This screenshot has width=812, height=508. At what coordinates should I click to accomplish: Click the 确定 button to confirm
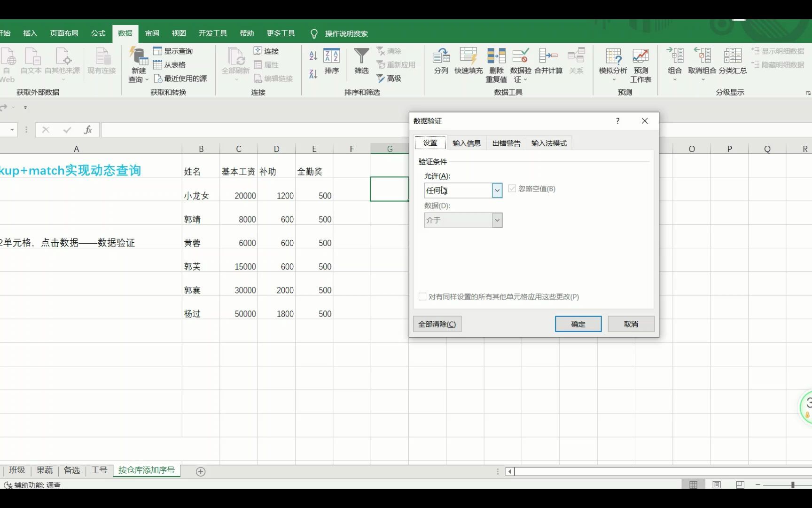click(578, 324)
